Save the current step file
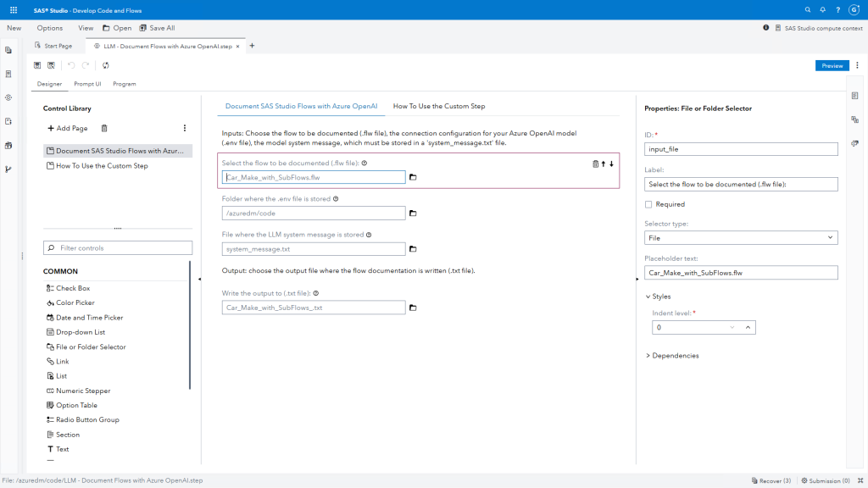 36,64
